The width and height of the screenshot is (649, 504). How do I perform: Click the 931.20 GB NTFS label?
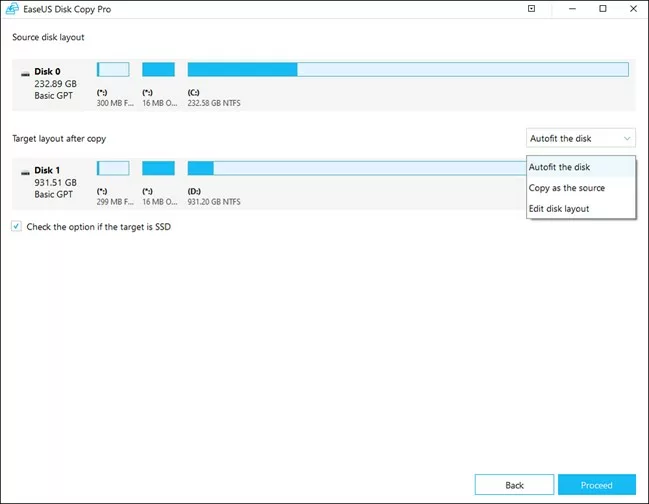pos(214,202)
